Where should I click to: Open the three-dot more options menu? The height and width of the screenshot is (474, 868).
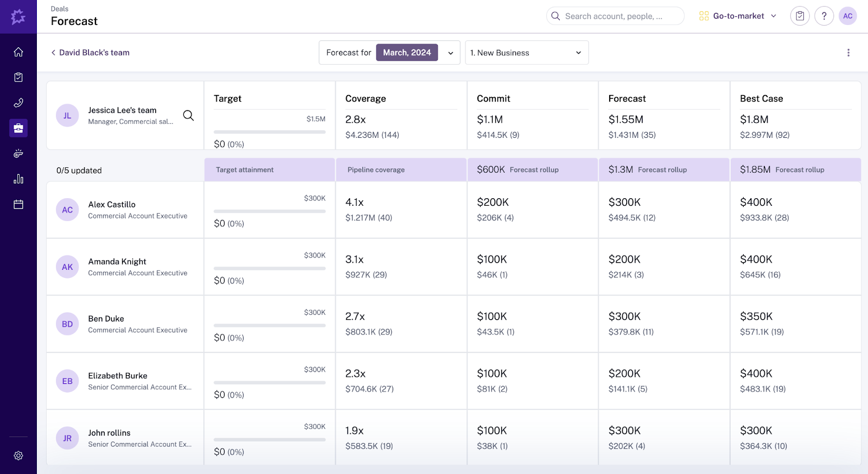click(x=848, y=53)
